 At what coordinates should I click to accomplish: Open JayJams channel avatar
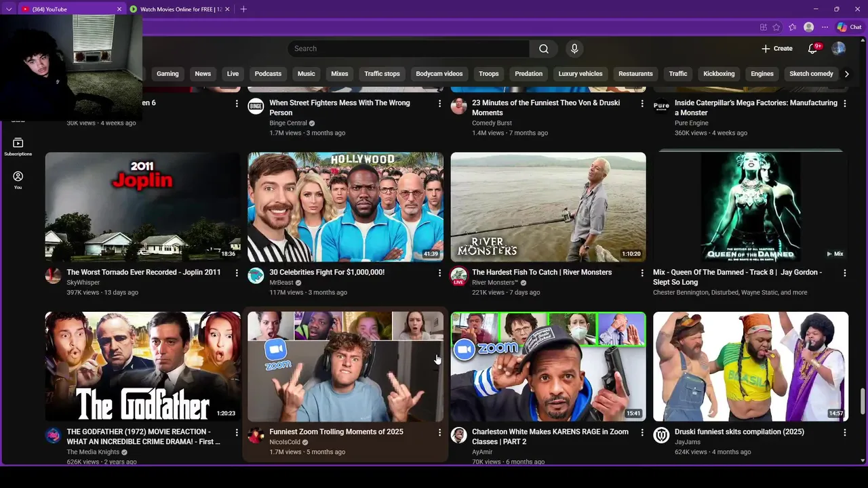point(661,435)
